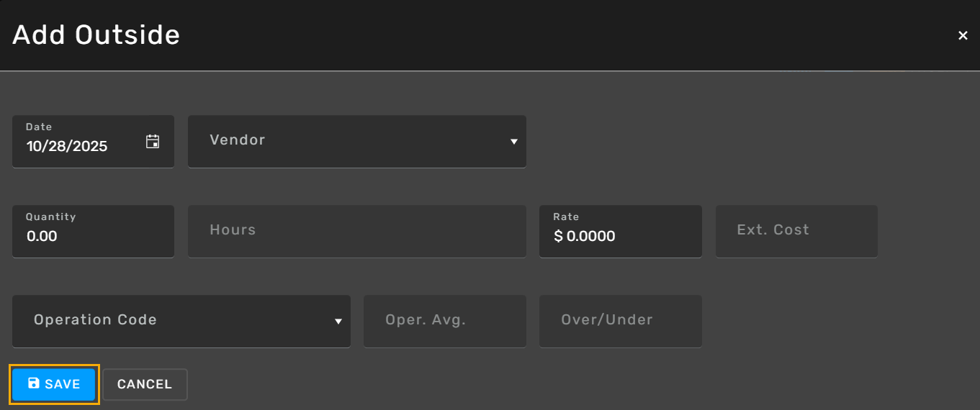Focus the Ext. Cost field

796,231
